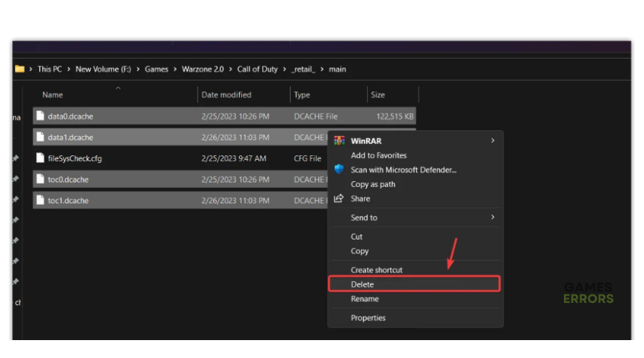This screenshot has width=644, height=358.
Task: Open the chevron after This PC in the breadcrumb
Action: tap(69, 69)
